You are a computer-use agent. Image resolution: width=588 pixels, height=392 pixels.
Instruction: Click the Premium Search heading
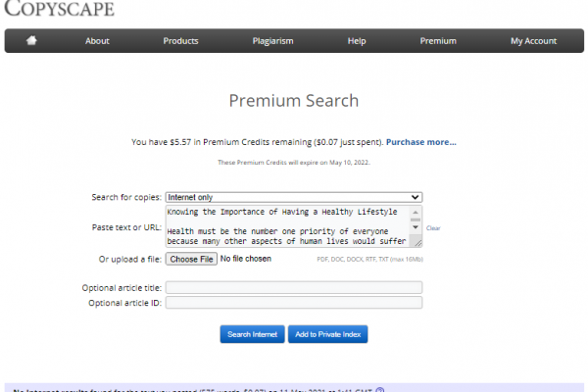tap(294, 101)
